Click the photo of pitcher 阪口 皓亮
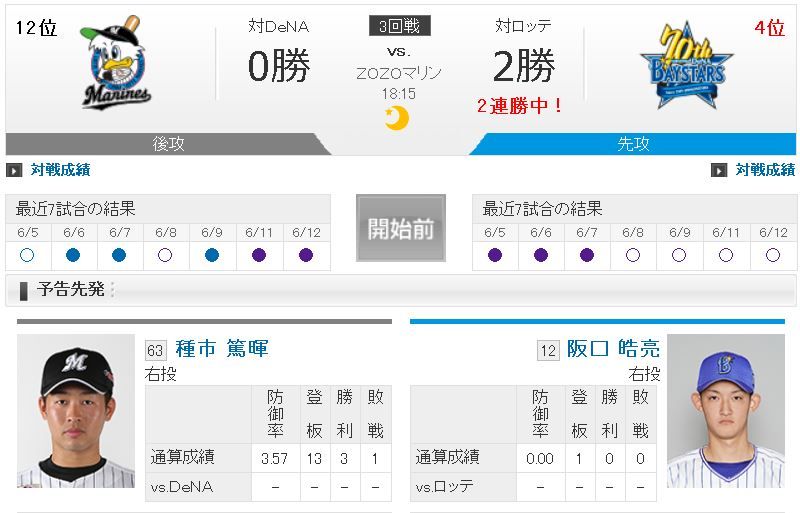The image size is (800, 513). click(x=726, y=411)
